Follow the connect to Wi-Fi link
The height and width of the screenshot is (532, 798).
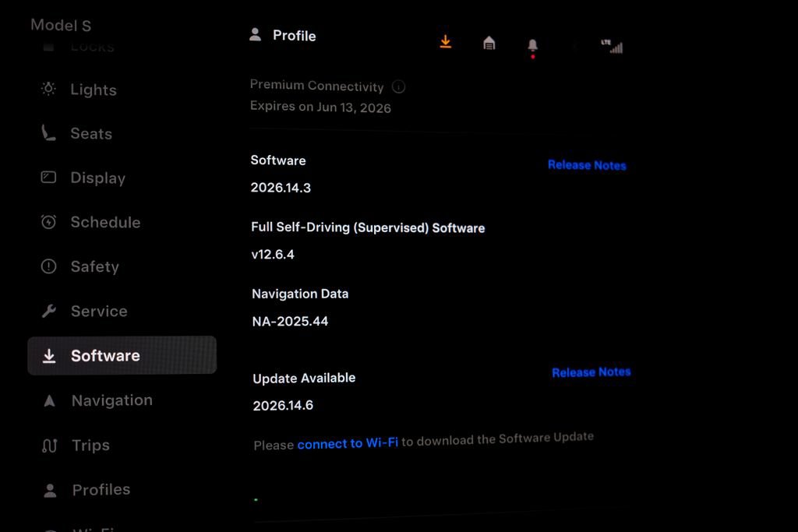[348, 443]
